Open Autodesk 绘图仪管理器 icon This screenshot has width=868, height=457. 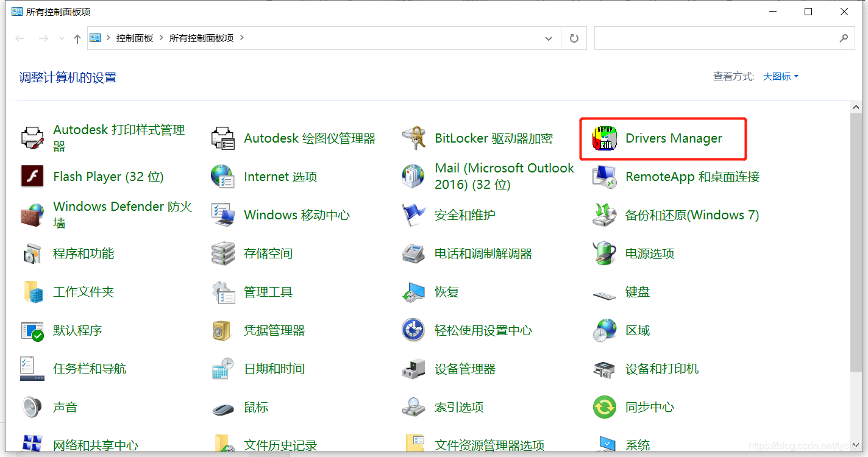(223, 138)
